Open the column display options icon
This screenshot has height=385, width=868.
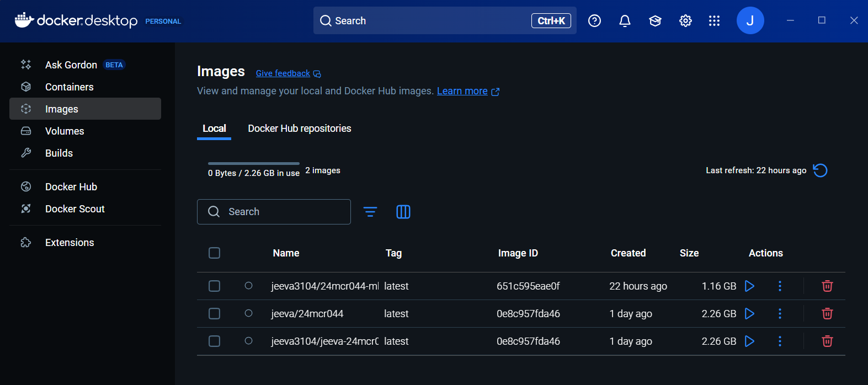click(403, 212)
